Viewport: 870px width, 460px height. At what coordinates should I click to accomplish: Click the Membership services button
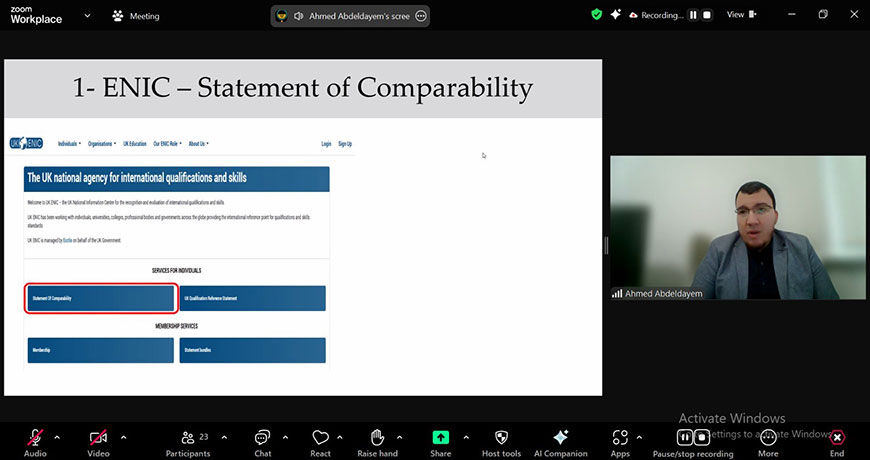(101, 350)
